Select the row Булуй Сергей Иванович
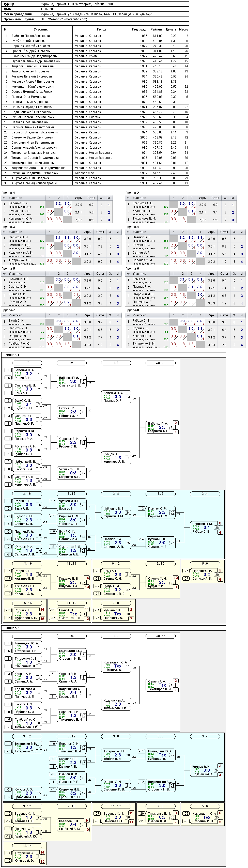This screenshot has height=868, width=248. [95, 41]
